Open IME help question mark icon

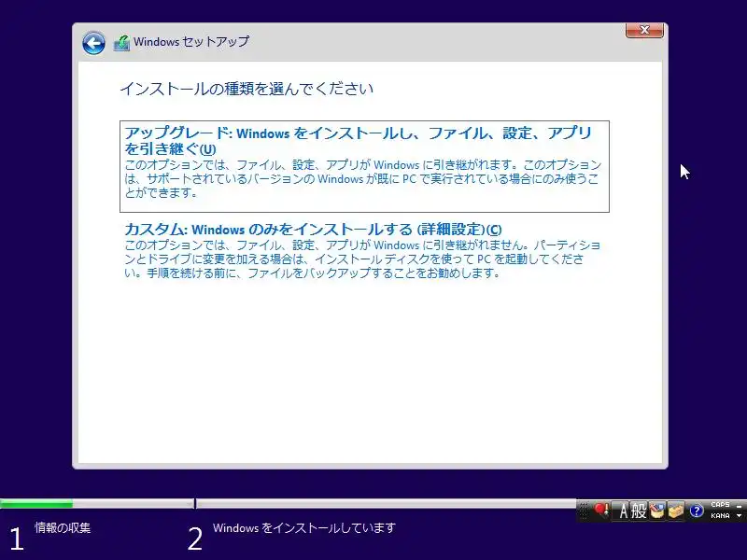[x=696, y=511]
